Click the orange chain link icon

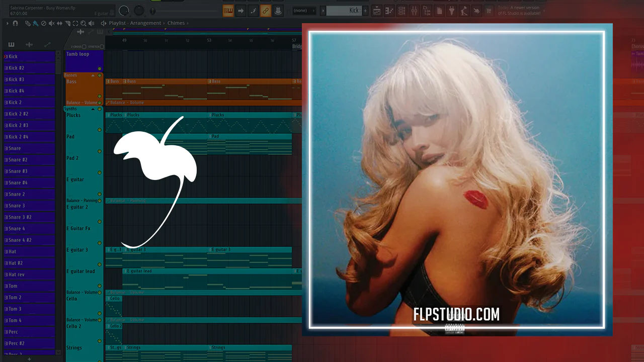point(265,11)
